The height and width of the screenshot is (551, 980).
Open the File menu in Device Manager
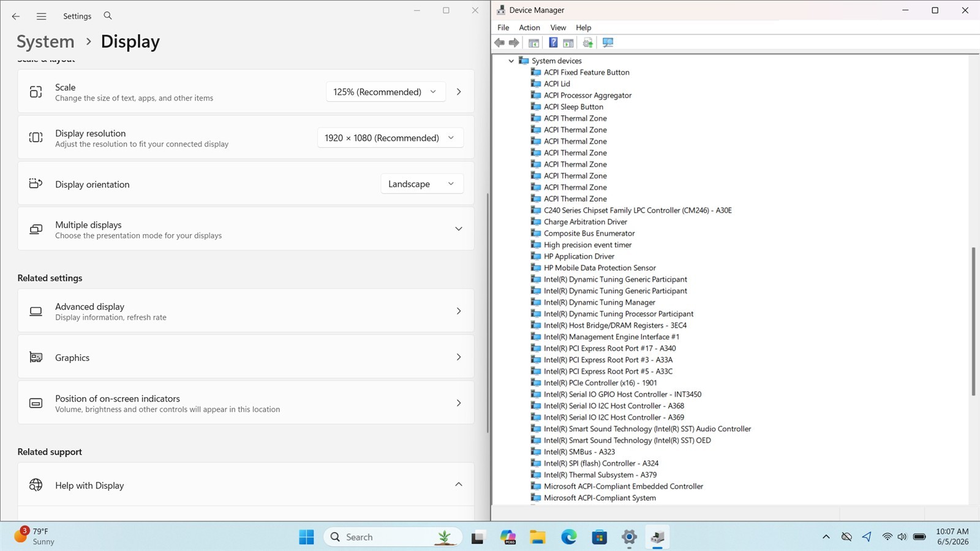[503, 28]
